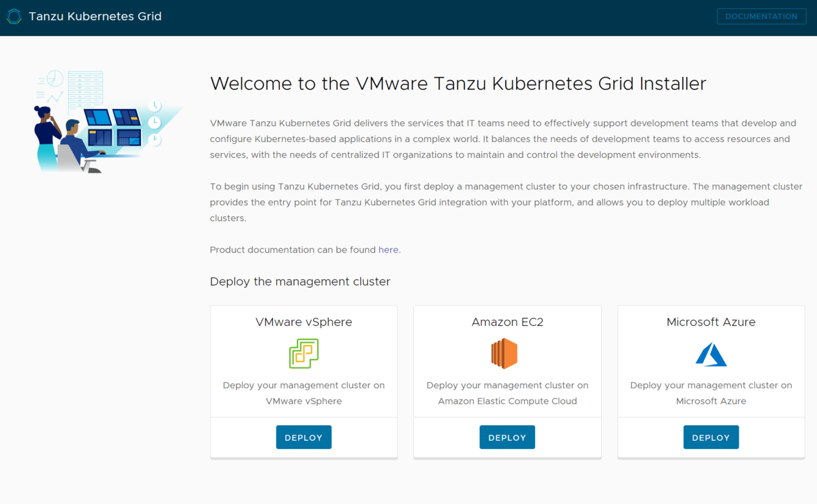The height and width of the screenshot is (504, 817).
Task: Click the 'Tanzu Kubernetes Grid' header title
Action: 95,16
